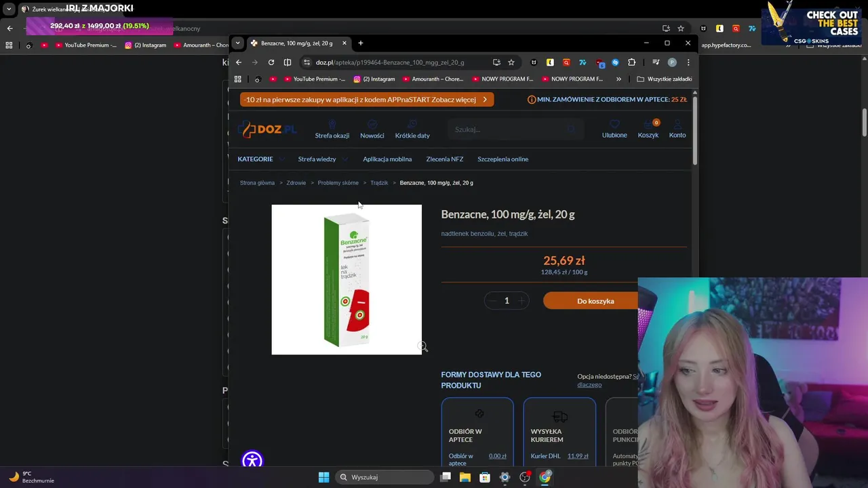Open the apps grid in bookmarks bar
This screenshot has width=868, height=488.
(x=237, y=79)
